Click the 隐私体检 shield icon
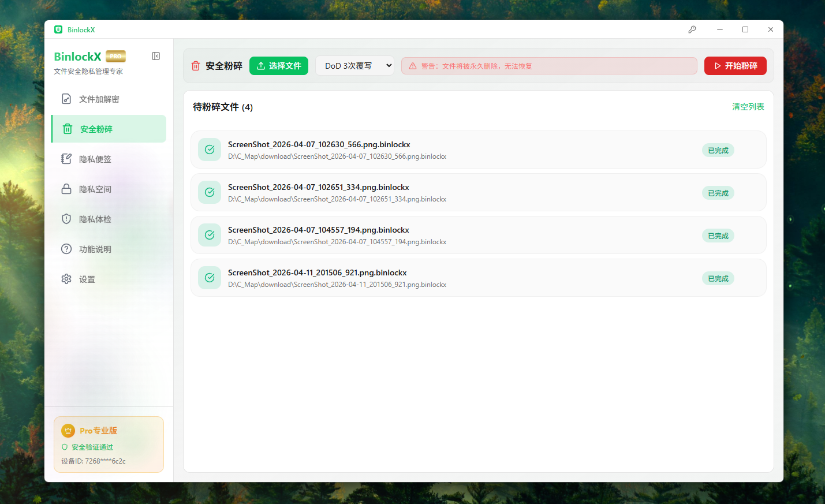 pos(66,219)
